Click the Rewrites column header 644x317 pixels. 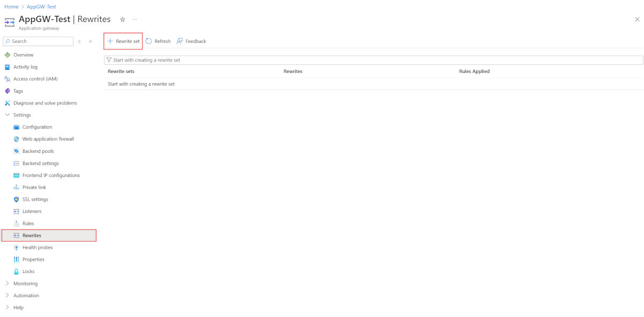293,71
